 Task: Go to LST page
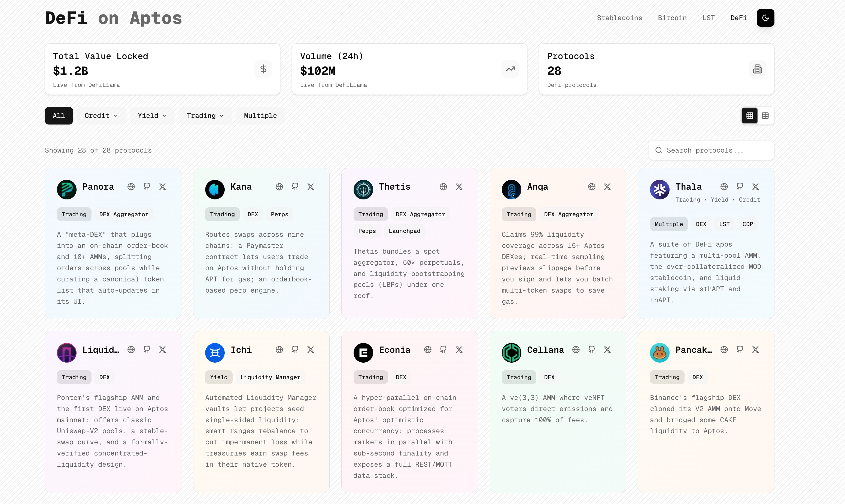coord(709,18)
